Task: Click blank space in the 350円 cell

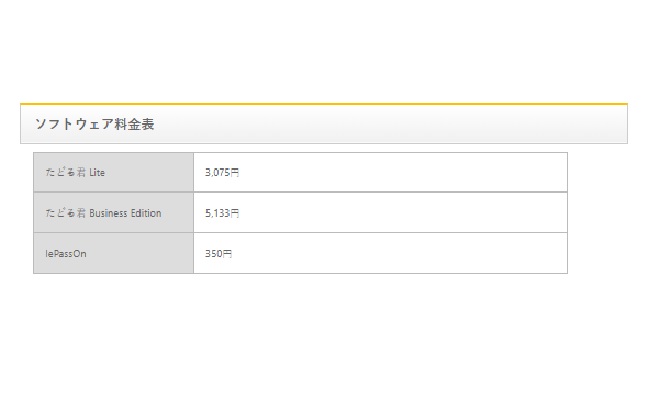Action: (x=400, y=254)
